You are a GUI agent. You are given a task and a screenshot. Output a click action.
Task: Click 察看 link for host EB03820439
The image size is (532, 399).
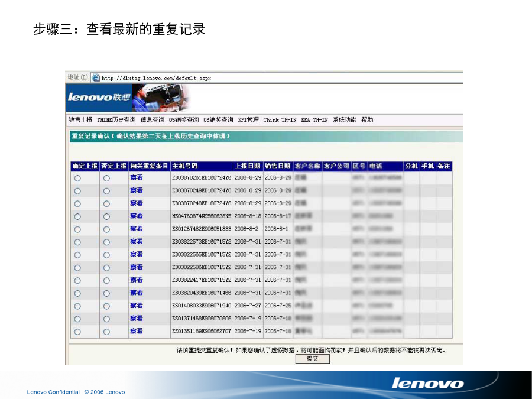(x=137, y=293)
